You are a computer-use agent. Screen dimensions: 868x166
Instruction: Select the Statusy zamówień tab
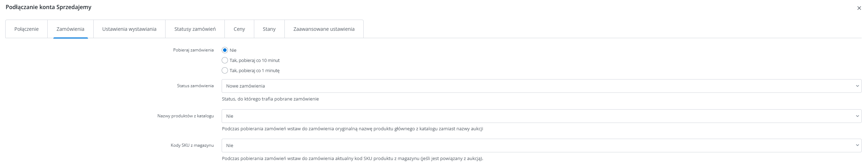click(x=195, y=29)
